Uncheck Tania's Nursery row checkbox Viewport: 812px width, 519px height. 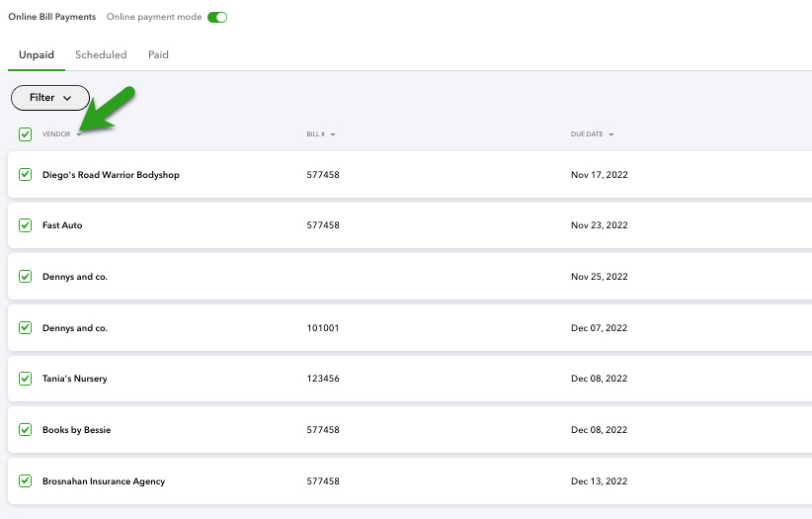[x=26, y=379]
